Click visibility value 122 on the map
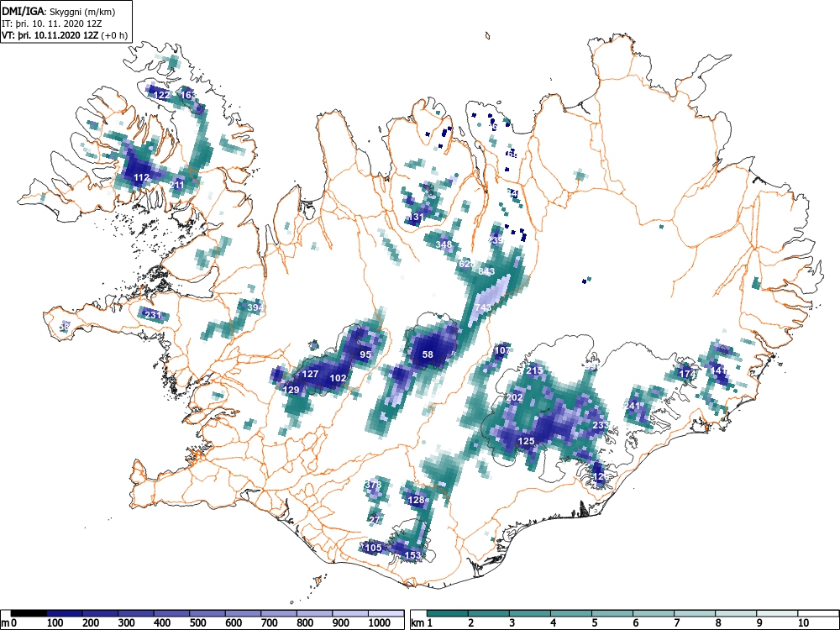 pos(162,96)
